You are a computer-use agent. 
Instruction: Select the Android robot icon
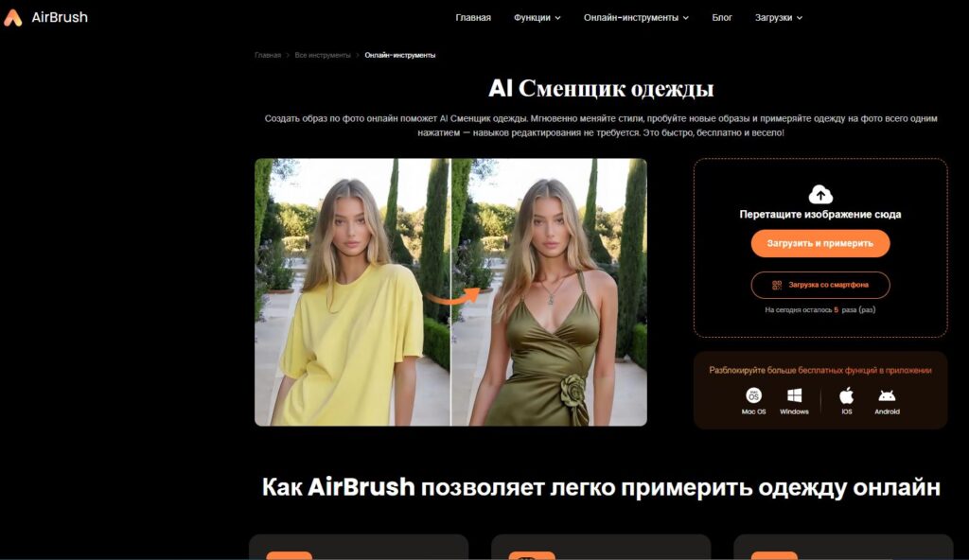(887, 395)
